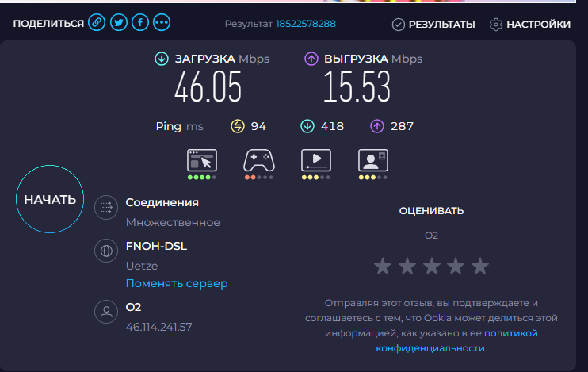Click the share link icon

97,24
